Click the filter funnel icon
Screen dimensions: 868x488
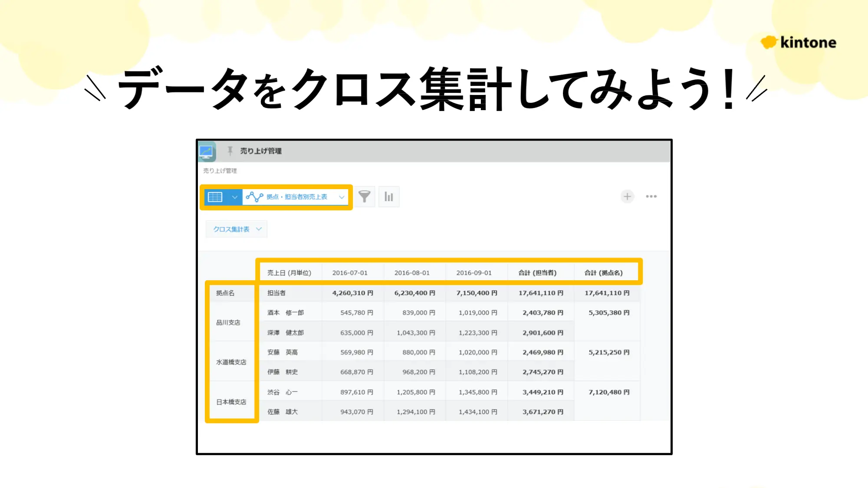coord(365,197)
